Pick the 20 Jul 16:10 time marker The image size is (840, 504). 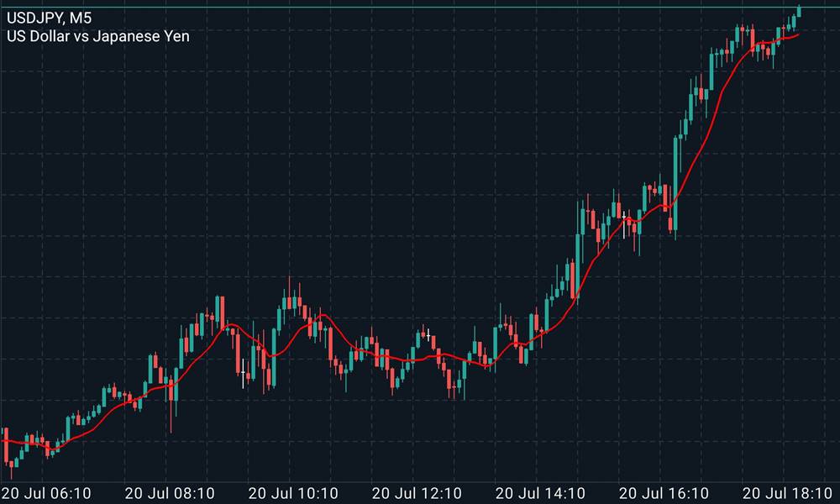pyautogui.click(x=664, y=493)
